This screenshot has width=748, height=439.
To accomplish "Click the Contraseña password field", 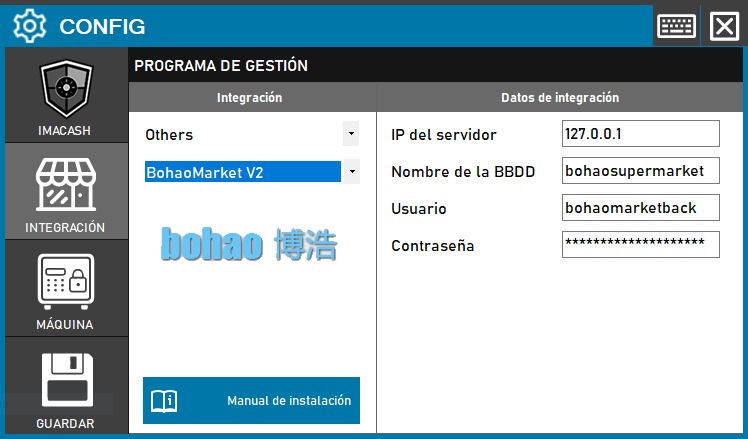I will click(x=640, y=244).
